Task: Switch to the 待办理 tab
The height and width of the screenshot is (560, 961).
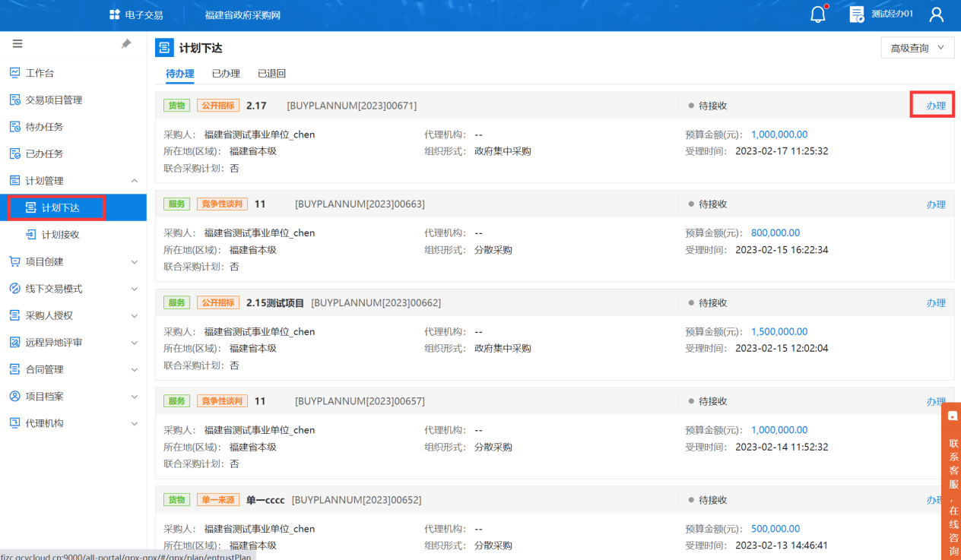Action: [180, 74]
